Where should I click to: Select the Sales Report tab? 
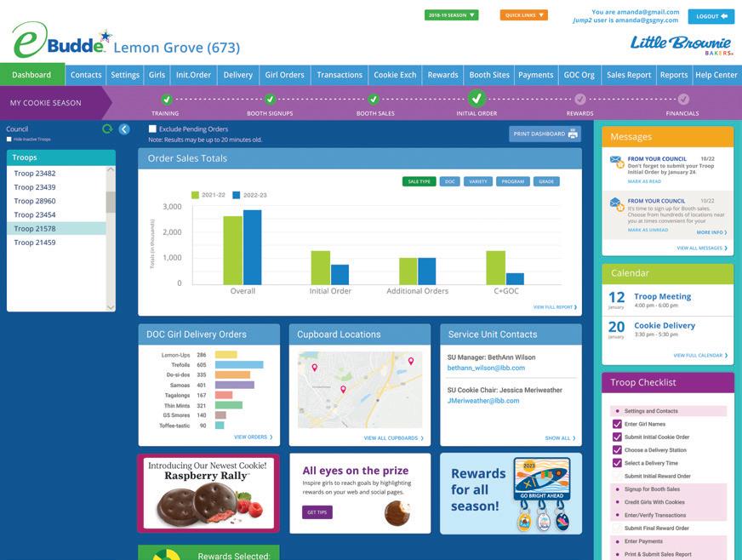[x=629, y=75]
